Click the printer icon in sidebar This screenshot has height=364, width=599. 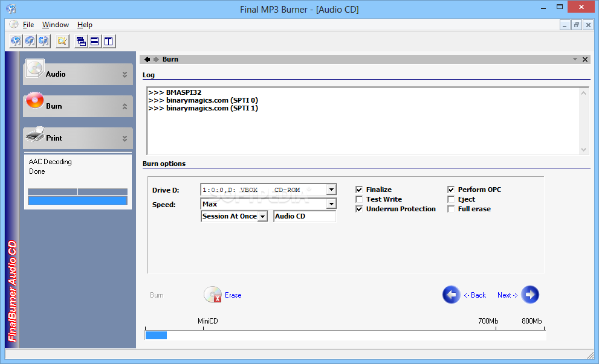pyautogui.click(x=35, y=134)
